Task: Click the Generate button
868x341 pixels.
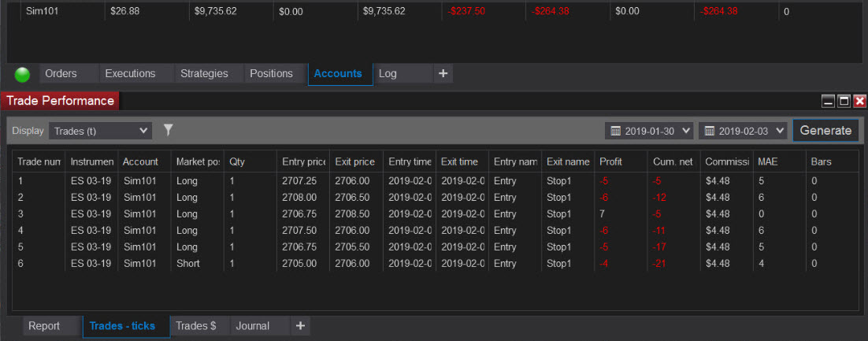Action: pos(826,131)
